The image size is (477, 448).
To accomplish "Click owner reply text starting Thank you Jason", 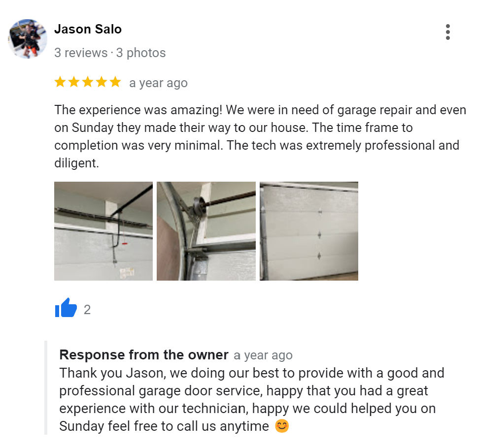I will 252,399.
